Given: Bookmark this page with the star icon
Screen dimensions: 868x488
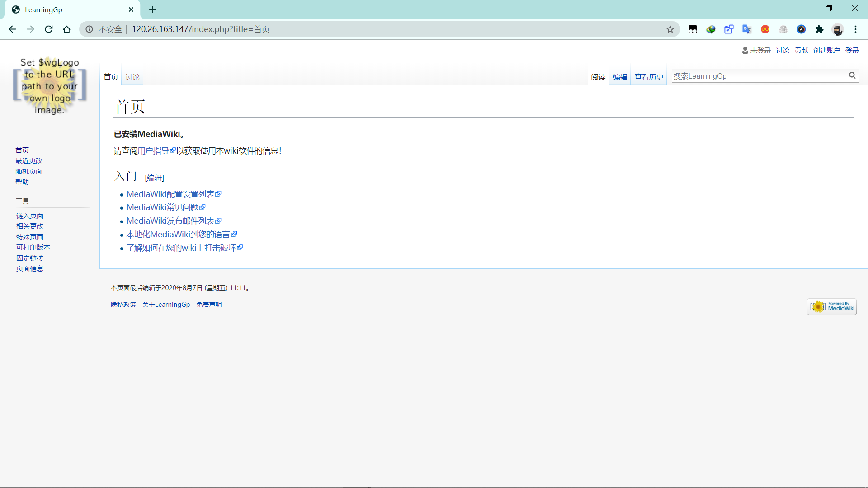Looking at the screenshot, I should [x=670, y=29].
